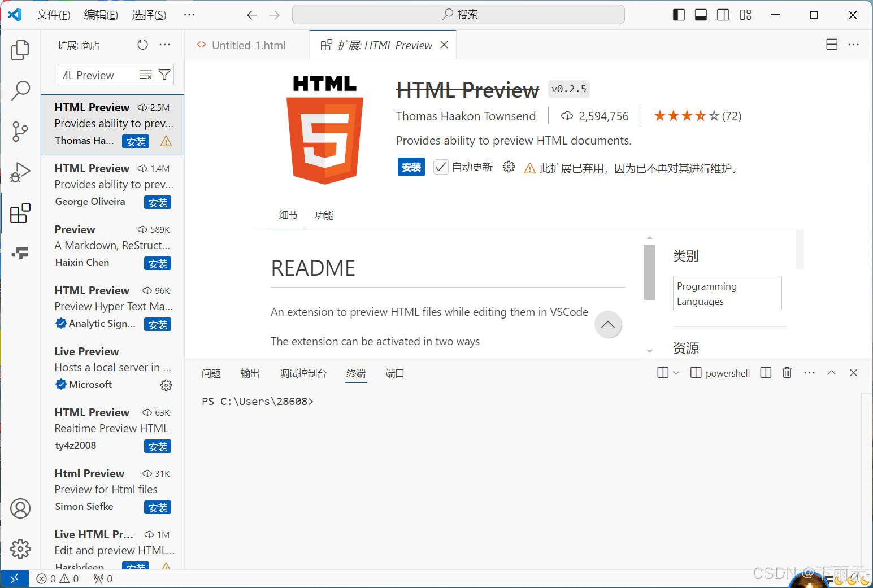Manage Live Preview extension gear
This screenshot has width=873, height=588.
pyautogui.click(x=166, y=385)
